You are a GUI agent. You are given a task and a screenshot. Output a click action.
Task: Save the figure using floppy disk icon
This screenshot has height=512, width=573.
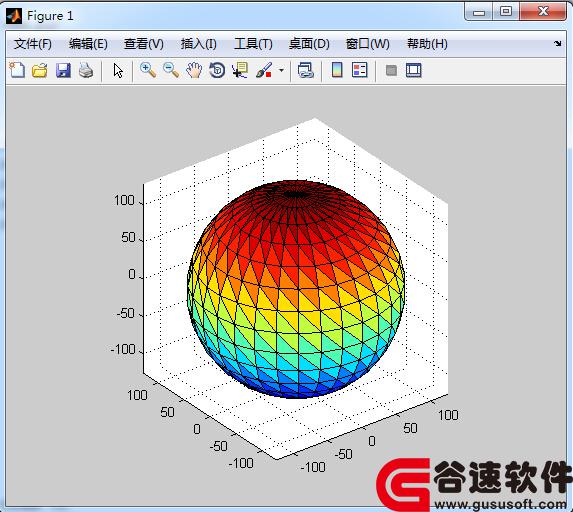(x=63, y=70)
